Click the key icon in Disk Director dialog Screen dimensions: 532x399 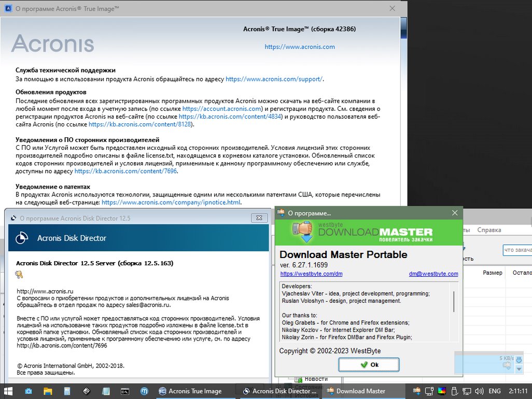coord(19,275)
